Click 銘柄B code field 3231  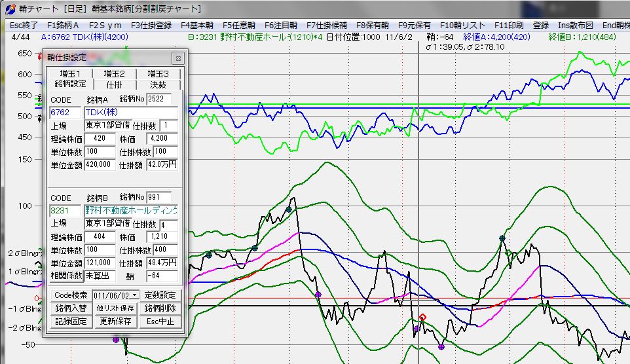coord(65,211)
